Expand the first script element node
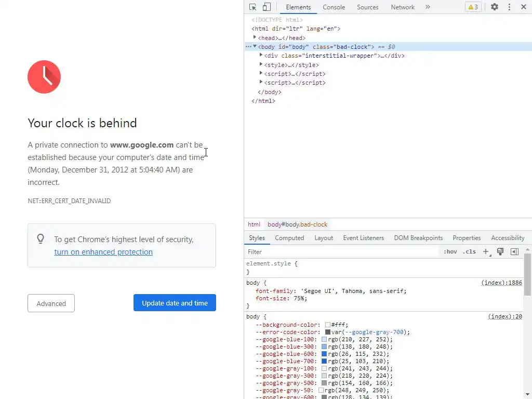532x399 pixels. tap(261, 73)
